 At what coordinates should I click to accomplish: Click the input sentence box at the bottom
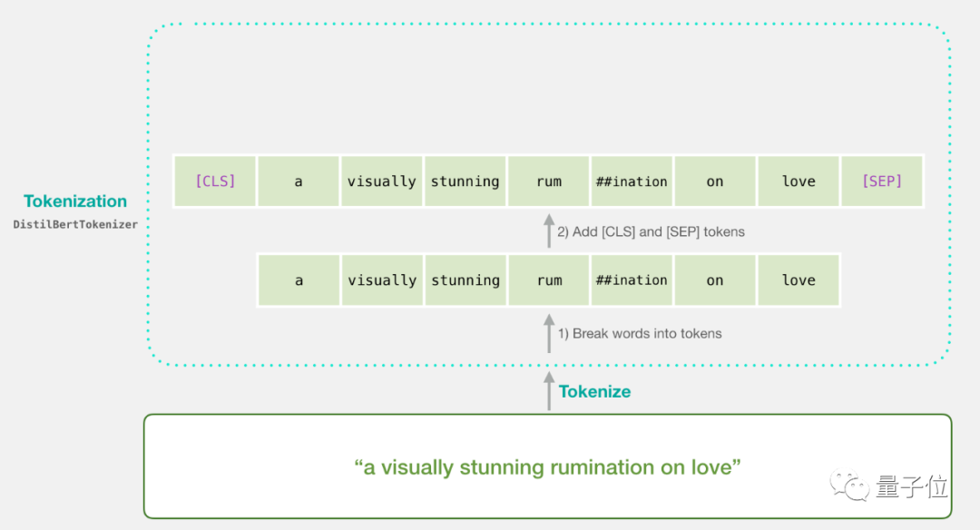point(547,466)
